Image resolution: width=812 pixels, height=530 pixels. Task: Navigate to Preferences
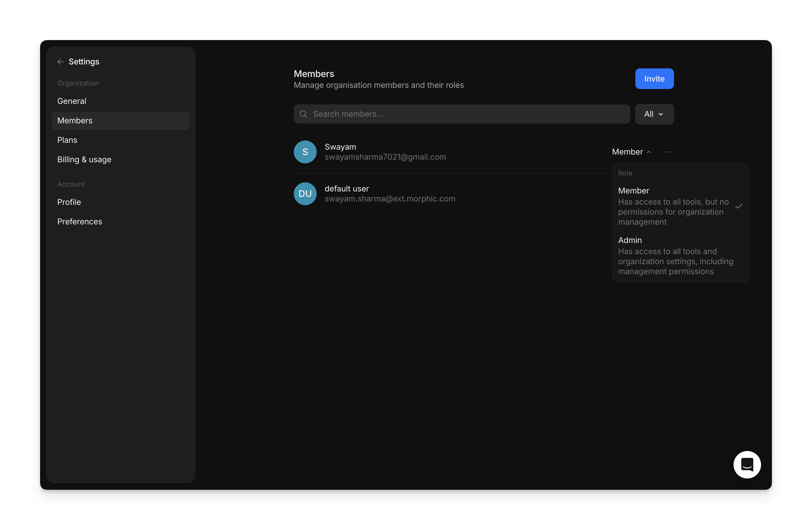pyautogui.click(x=80, y=222)
